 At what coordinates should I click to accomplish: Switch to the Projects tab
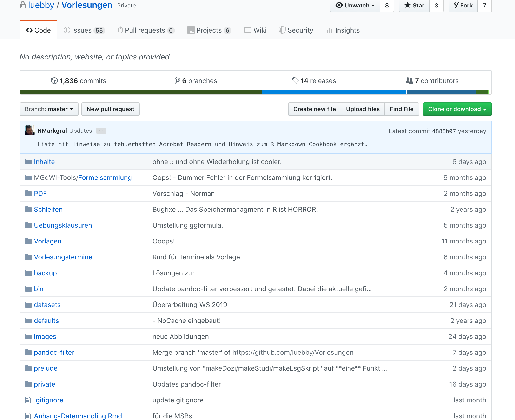(209, 30)
